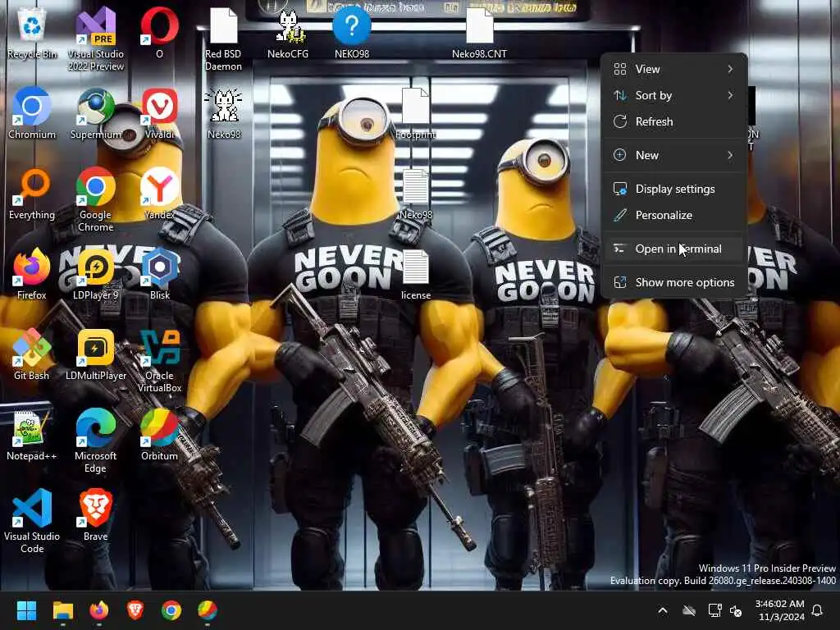Image resolution: width=840 pixels, height=630 pixels.
Task: Select the Git Bash shortcut
Action: pyautogui.click(x=32, y=354)
